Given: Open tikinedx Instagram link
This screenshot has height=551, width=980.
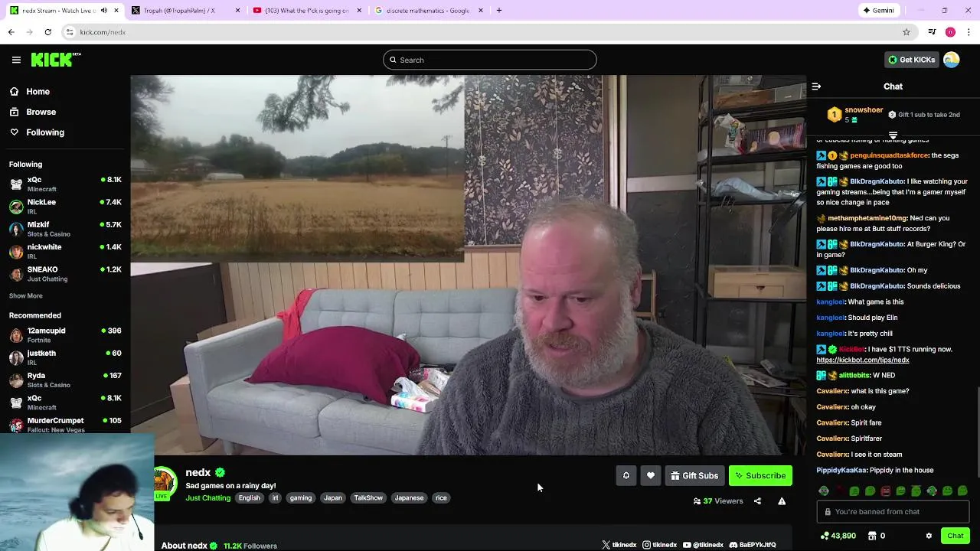Looking at the screenshot, I should 659,545.
